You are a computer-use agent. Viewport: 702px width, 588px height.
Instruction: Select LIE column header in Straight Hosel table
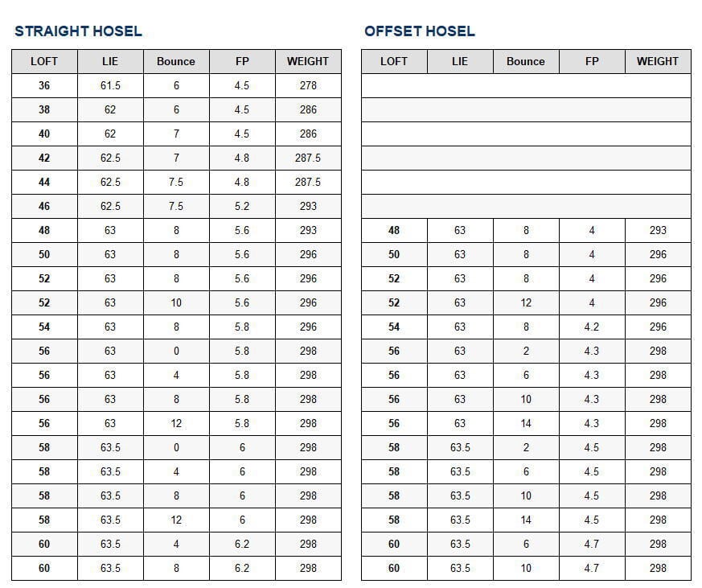coord(110,61)
